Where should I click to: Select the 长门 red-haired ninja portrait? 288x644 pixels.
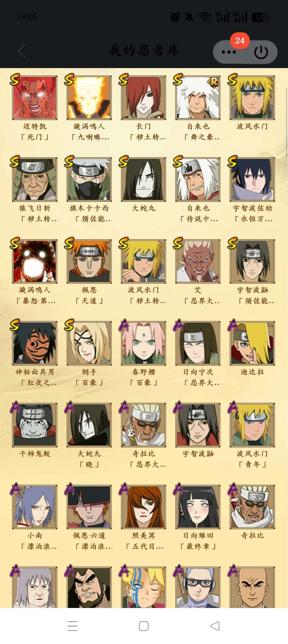click(x=143, y=98)
